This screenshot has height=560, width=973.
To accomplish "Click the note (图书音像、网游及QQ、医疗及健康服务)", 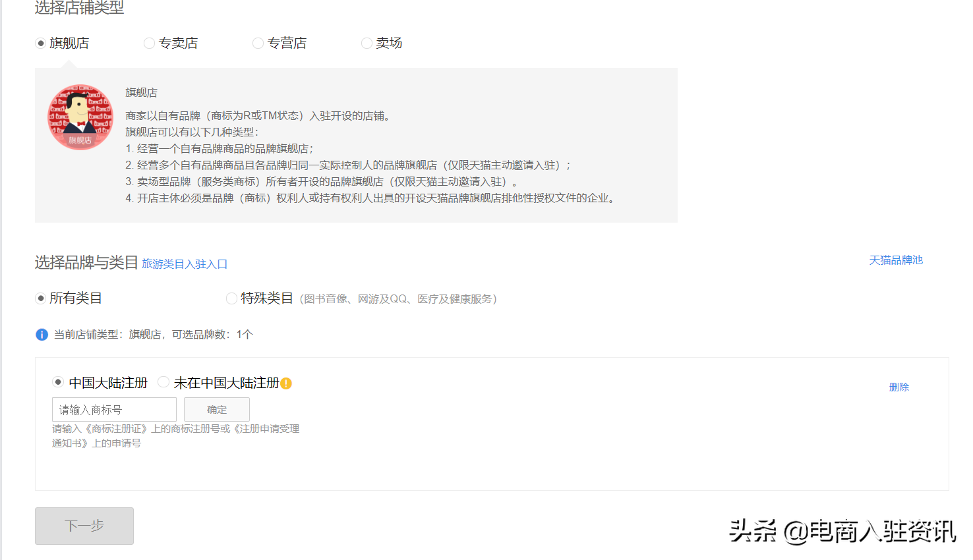I will [x=398, y=299].
